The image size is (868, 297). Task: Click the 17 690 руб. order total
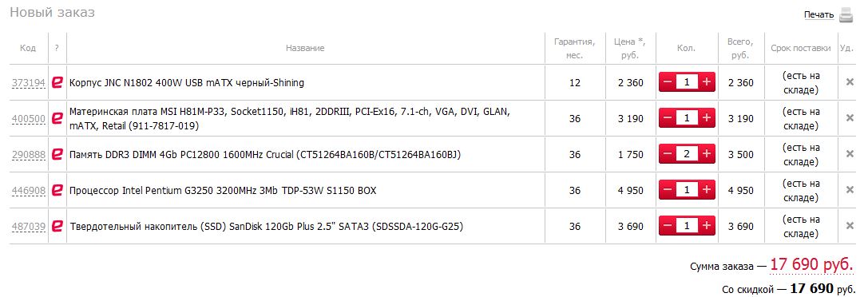(811, 266)
